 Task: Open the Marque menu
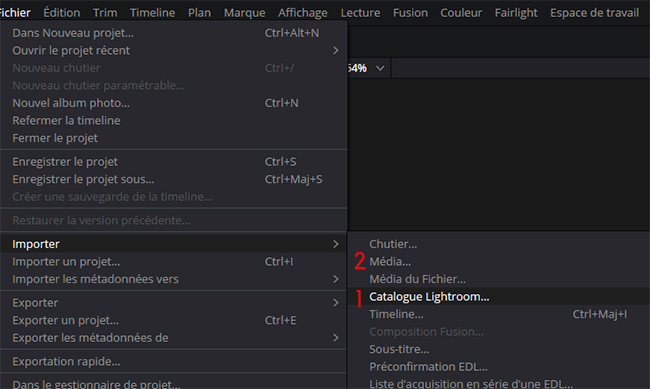[x=245, y=13]
